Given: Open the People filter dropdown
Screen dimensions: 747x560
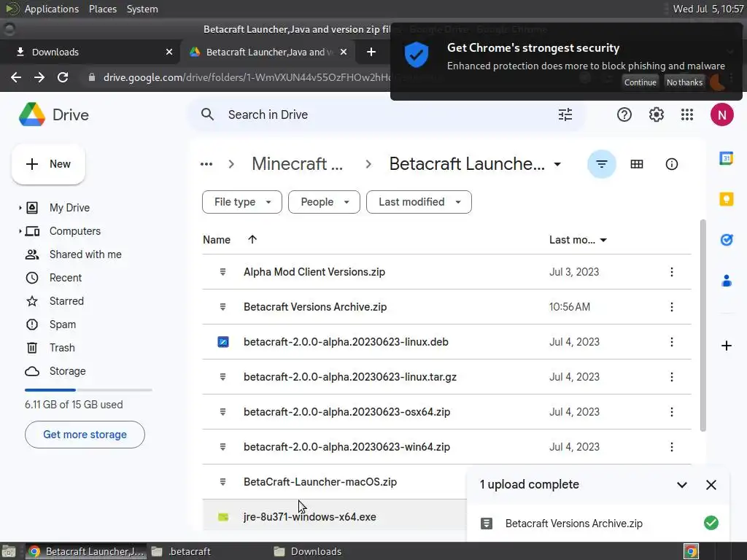Looking at the screenshot, I should click(324, 202).
